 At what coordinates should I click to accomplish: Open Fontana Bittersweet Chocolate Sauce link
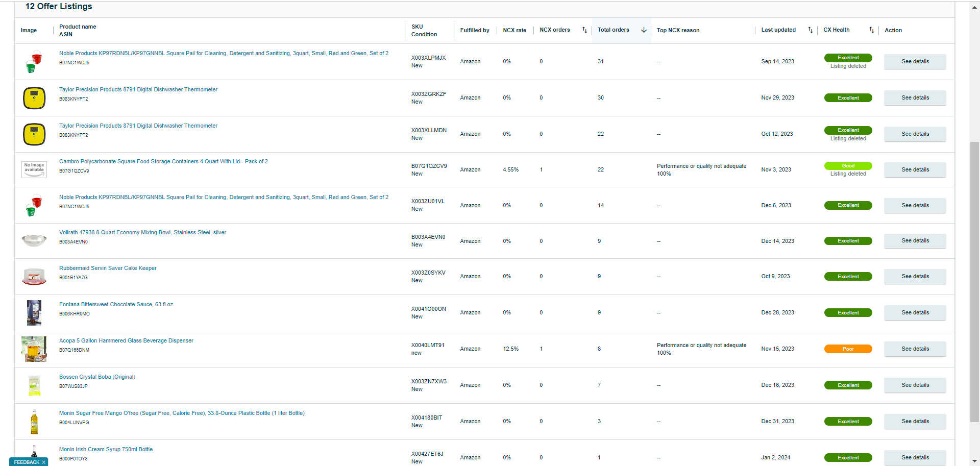point(116,304)
